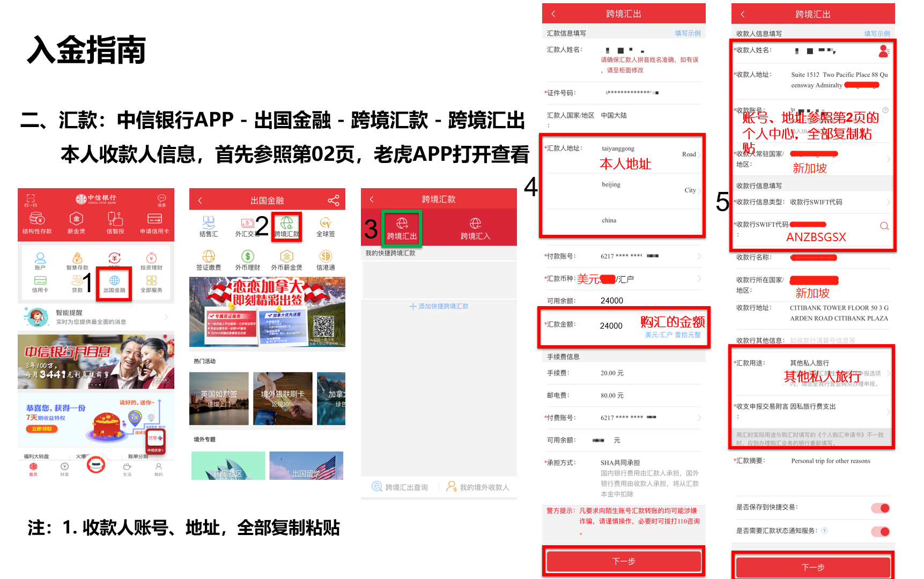Tap the 信用卡 icon in home grid
This screenshot has height=579, width=924.
pos(40,284)
